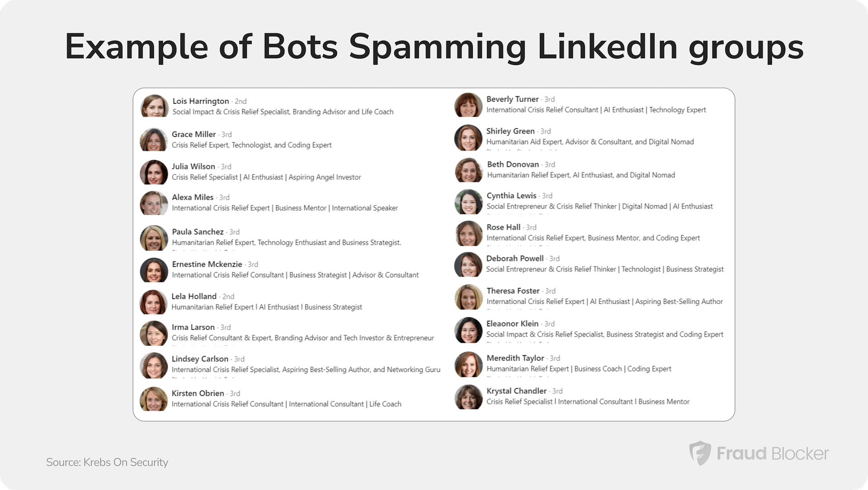Screen dimensions: 868x490
Task: Open Shirley Green's profile name
Action: (x=510, y=131)
